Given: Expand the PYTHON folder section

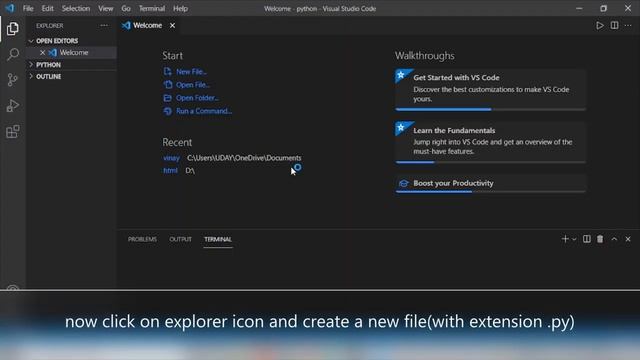Looking at the screenshot, I should (31, 64).
